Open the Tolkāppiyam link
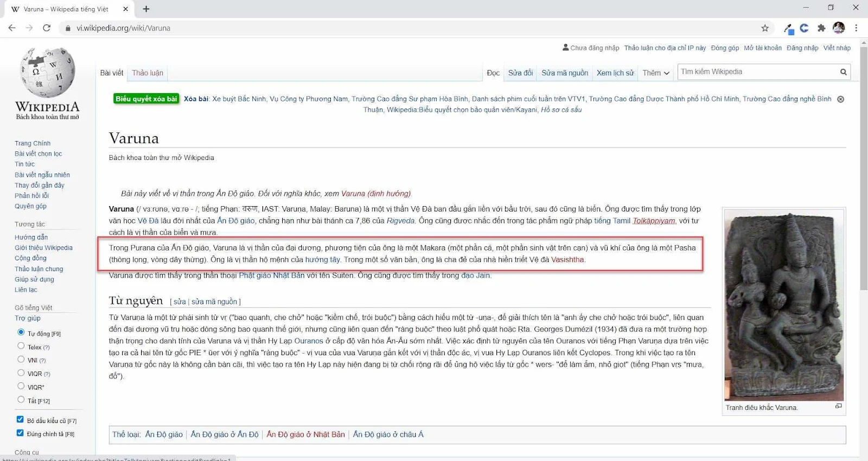This screenshot has height=461, width=868. click(x=654, y=221)
